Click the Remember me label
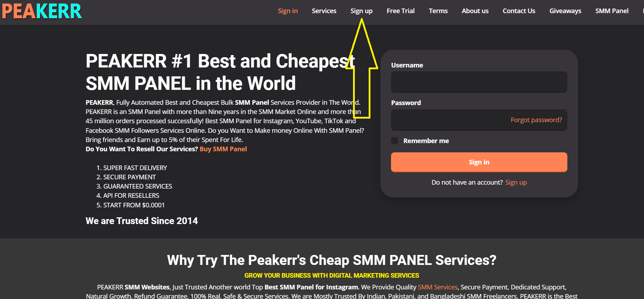Viewport: 644px width, 299px height. (x=426, y=141)
